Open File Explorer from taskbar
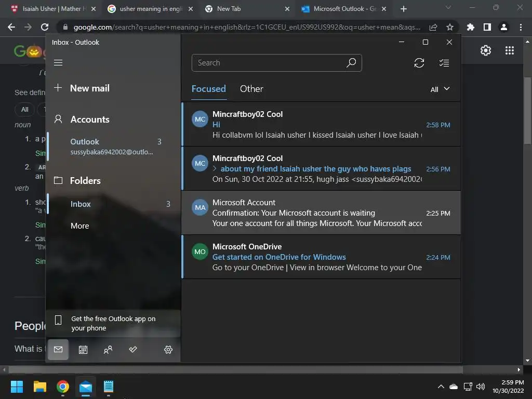The width and height of the screenshot is (532, 399). pyautogui.click(x=39, y=387)
